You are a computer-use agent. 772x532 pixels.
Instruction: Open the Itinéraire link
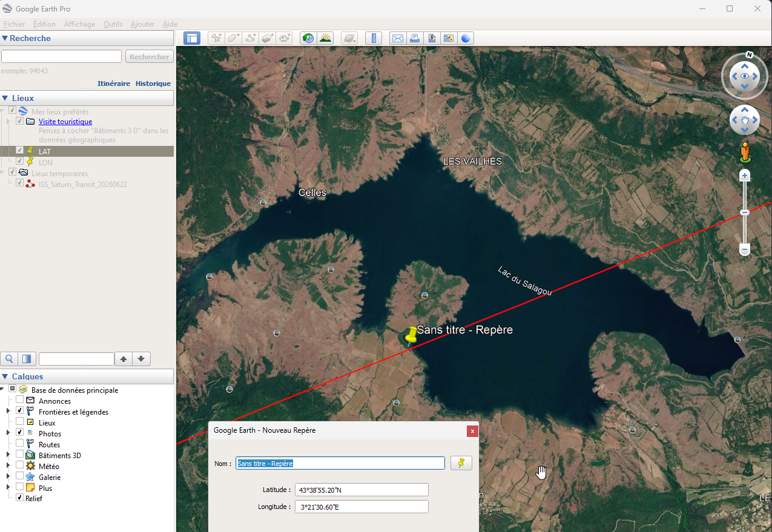click(114, 84)
